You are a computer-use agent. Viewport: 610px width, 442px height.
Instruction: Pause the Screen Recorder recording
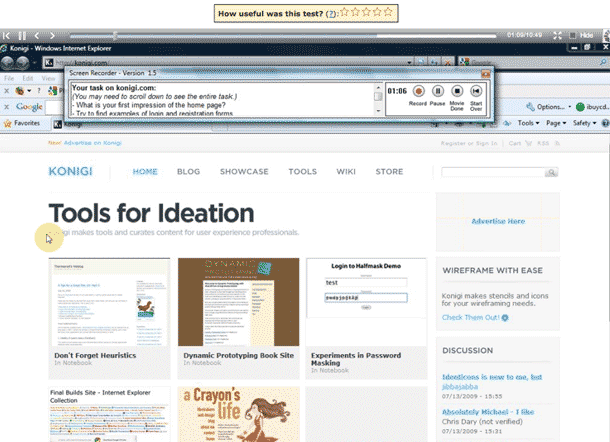click(x=438, y=91)
